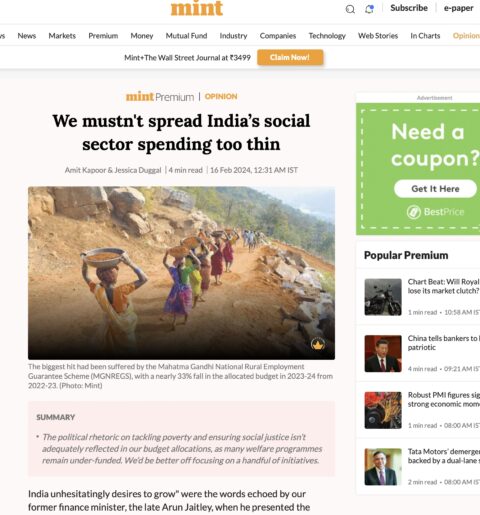Open the motorcycle thumbnail for Chart Beat story
This screenshot has height=515, width=480.
383,297
